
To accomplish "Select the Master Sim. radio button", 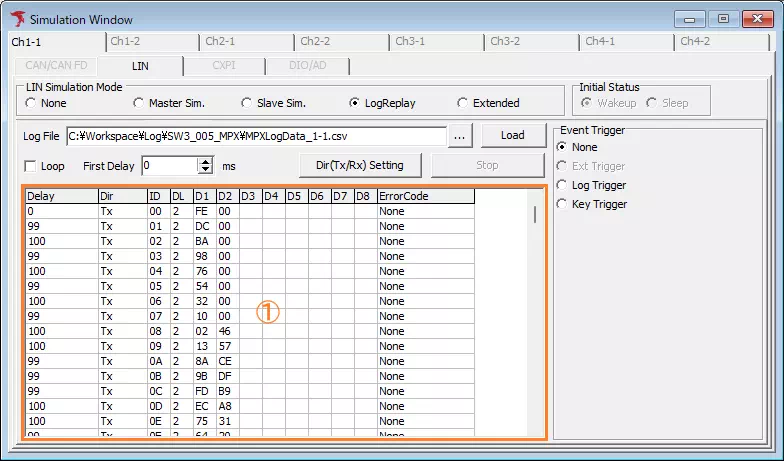I will [x=139, y=103].
